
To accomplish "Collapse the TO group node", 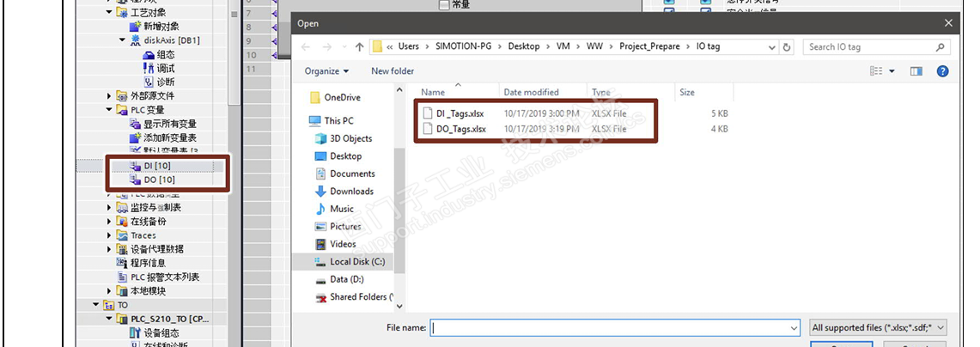I will click(95, 305).
